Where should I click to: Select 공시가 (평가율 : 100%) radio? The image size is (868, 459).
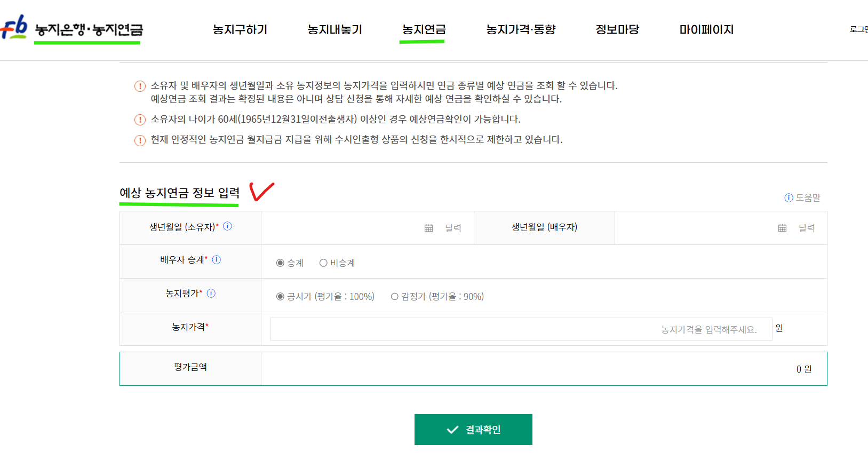(x=280, y=296)
